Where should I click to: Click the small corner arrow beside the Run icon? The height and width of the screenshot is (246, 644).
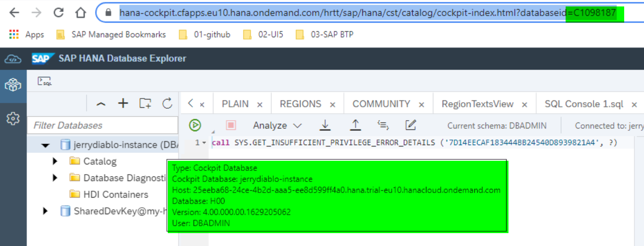(213, 133)
